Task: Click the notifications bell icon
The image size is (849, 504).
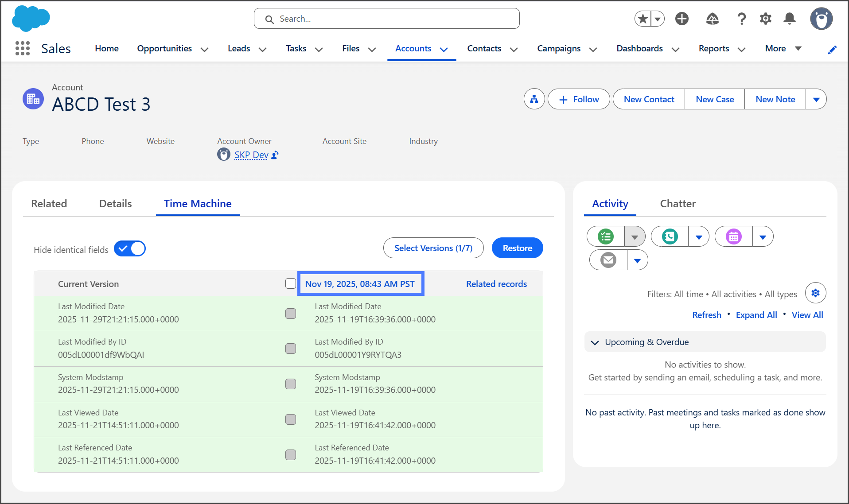Action: click(789, 19)
